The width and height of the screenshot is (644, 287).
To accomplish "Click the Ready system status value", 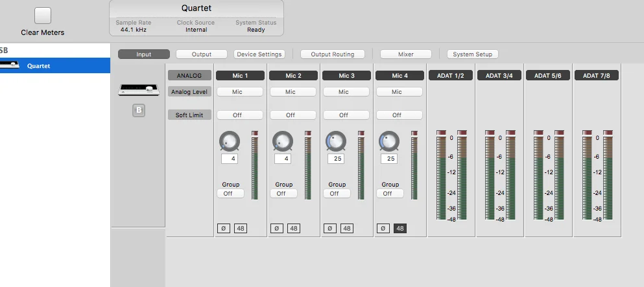I will tap(256, 30).
